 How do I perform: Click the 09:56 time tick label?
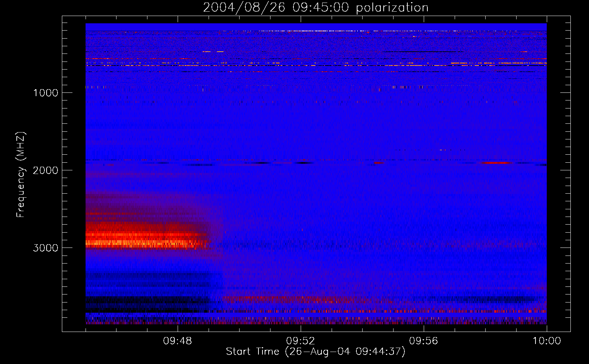424,341
